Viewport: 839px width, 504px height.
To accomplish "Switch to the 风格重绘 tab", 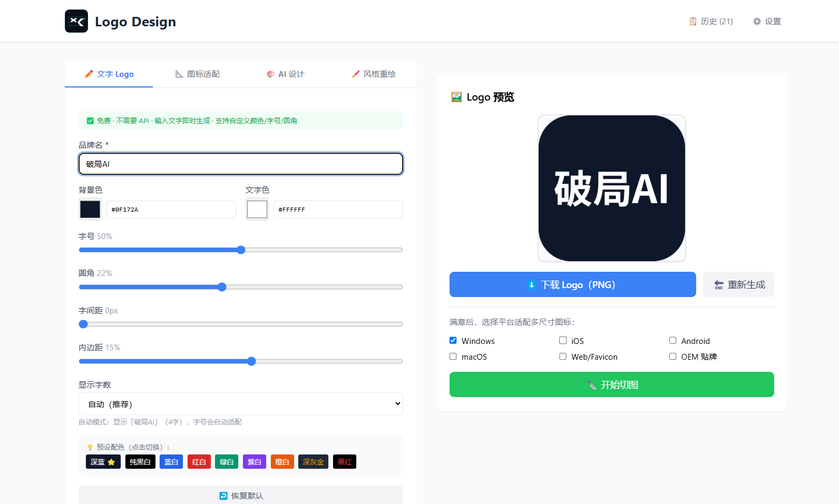I will 373,74.
